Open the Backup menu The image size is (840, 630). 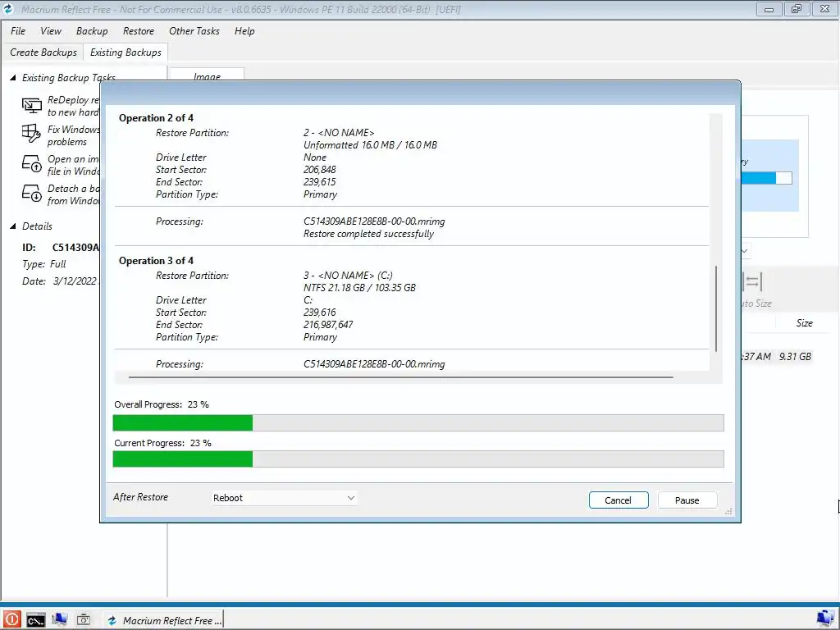click(x=92, y=31)
